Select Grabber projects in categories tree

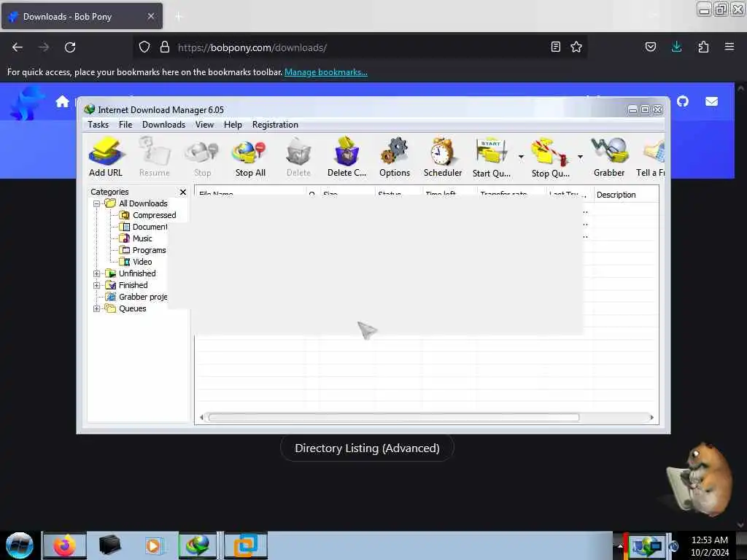[x=136, y=297]
